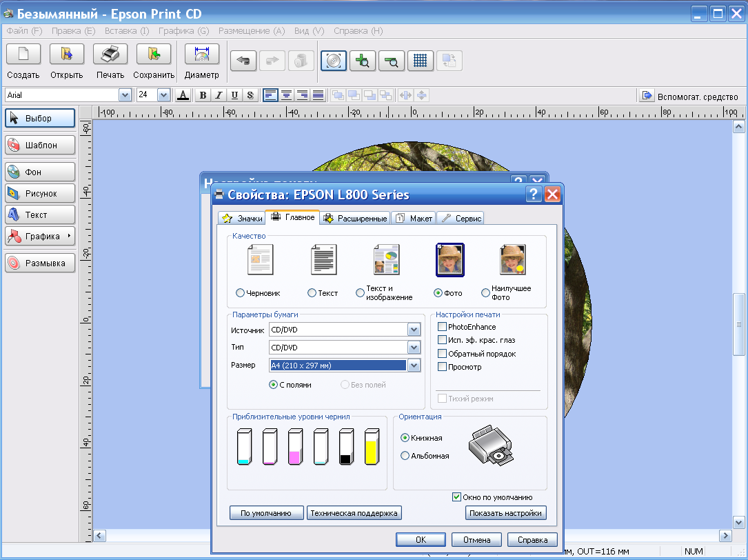Open the Arial font name dropdown
Viewport: 748px width, 560px height.
(125, 95)
